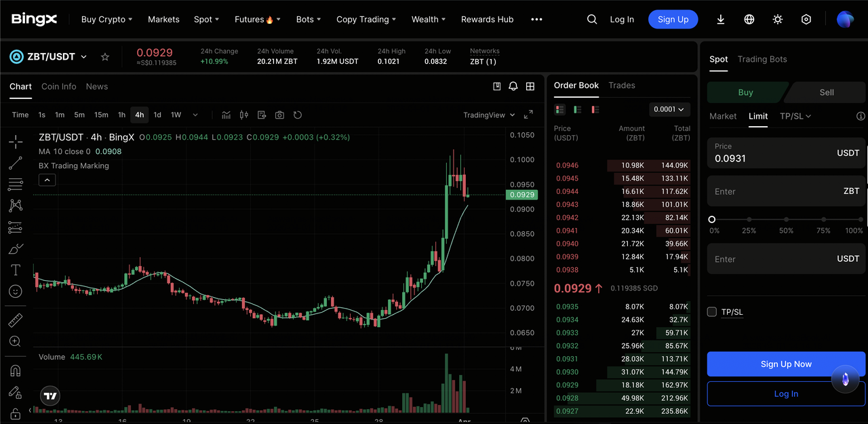Viewport: 868px width, 424px height.
Task: Click the download app icon
Action: point(721,20)
